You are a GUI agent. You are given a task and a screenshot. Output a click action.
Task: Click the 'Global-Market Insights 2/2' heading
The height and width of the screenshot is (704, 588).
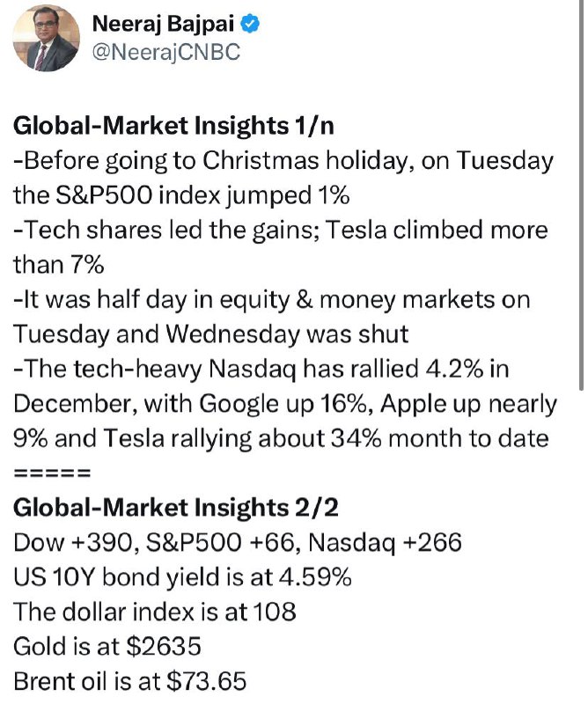pyautogui.click(x=176, y=509)
